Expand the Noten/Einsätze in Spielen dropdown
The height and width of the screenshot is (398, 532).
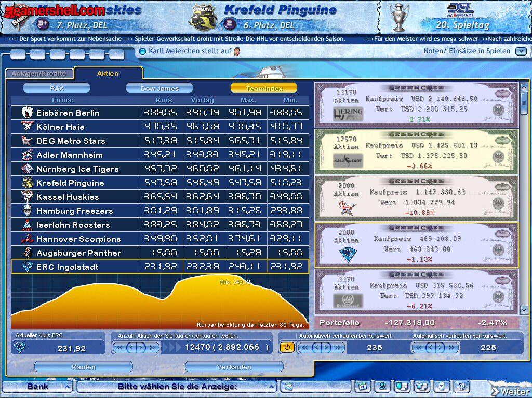pos(521,51)
